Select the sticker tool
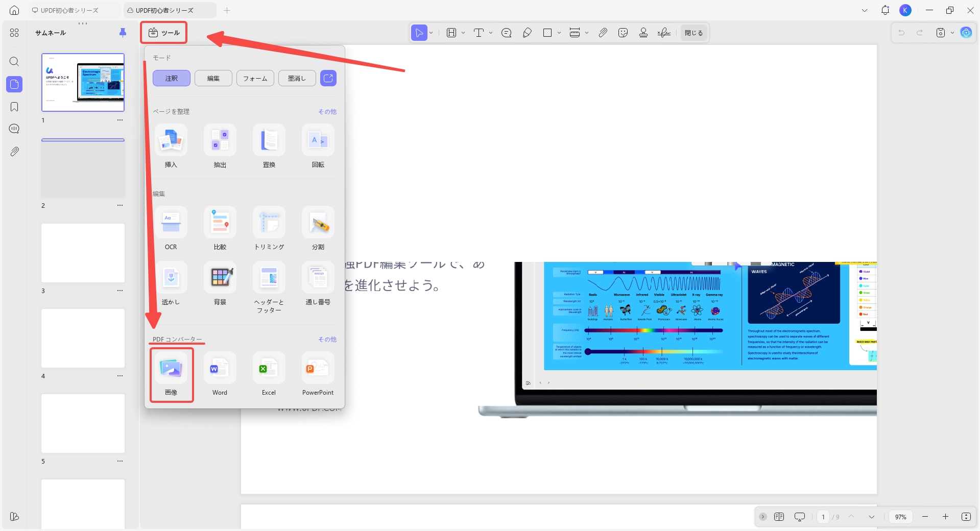The width and height of the screenshot is (980, 531). point(623,33)
